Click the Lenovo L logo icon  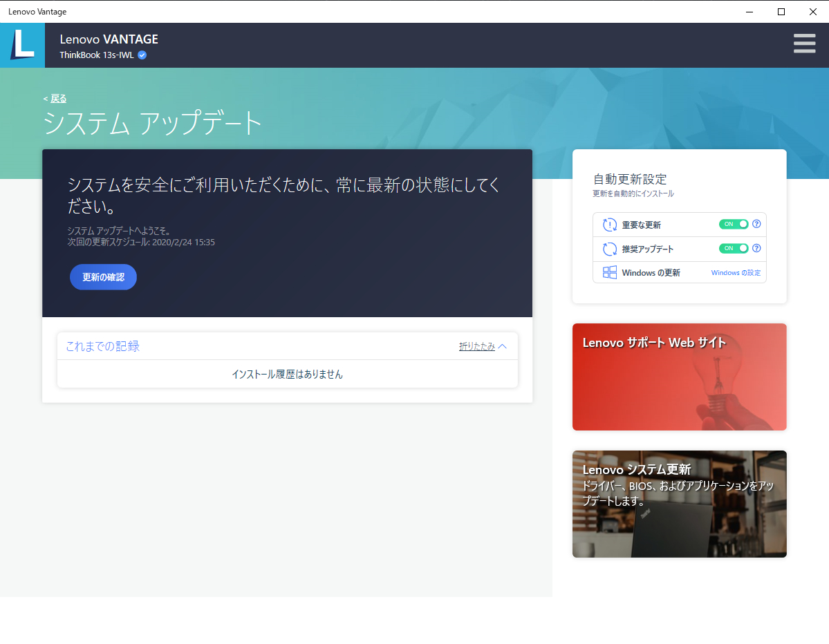pos(22,45)
